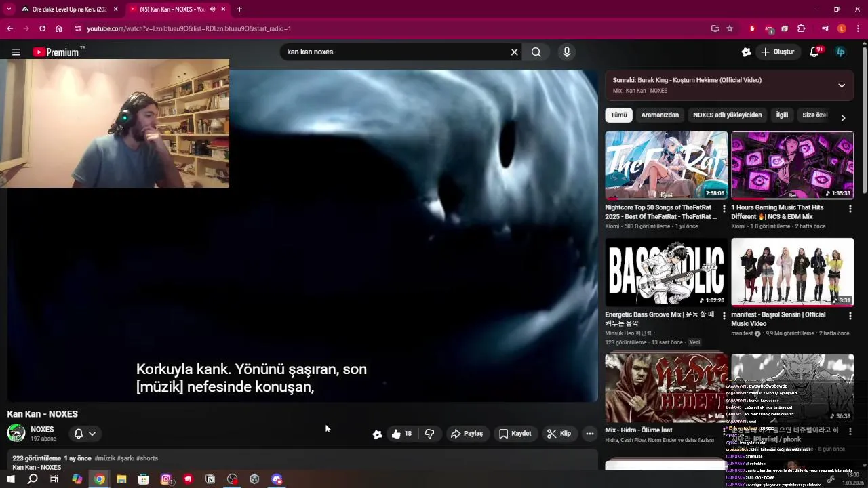The height and width of the screenshot is (488, 868).
Task: Go back in browser history
Action: pos(9,28)
